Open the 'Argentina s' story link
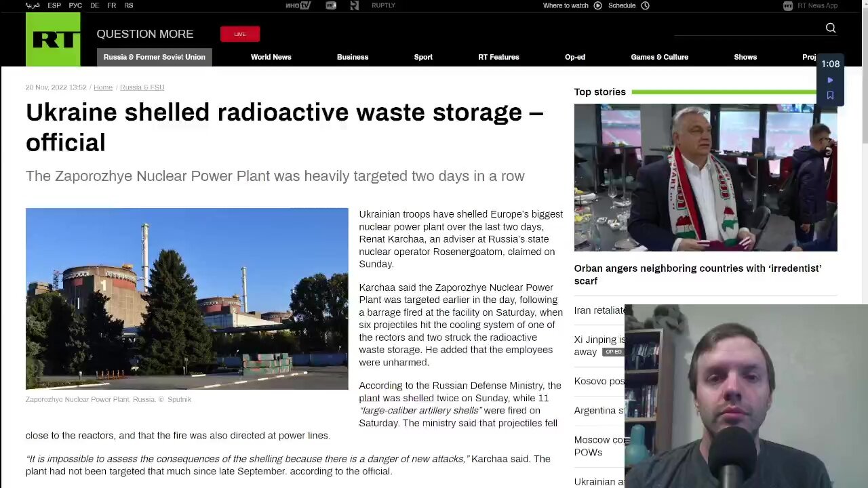 coord(599,410)
